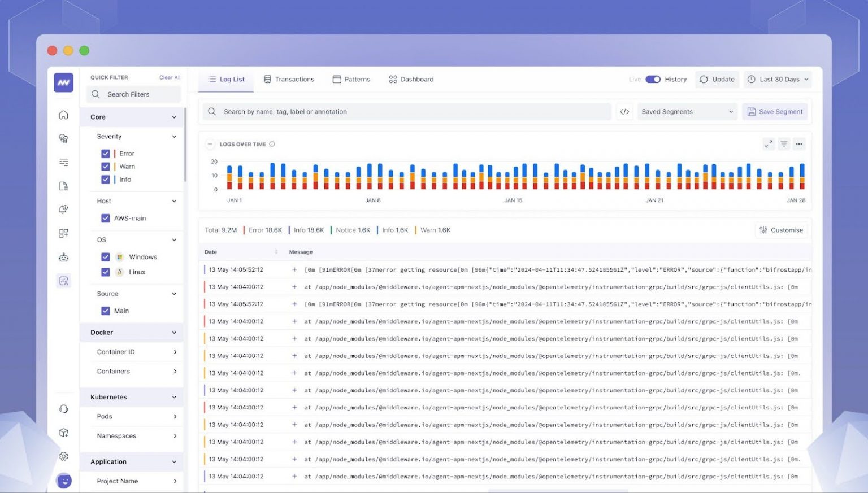The image size is (868, 493).
Task: Uncheck the Error severity filter
Action: (x=106, y=153)
